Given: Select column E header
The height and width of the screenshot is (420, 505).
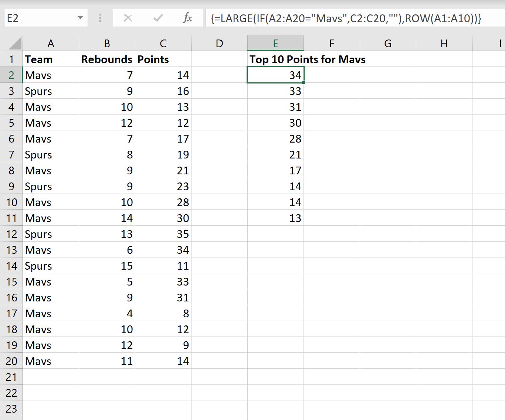Looking at the screenshot, I should pyautogui.click(x=275, y=43).
